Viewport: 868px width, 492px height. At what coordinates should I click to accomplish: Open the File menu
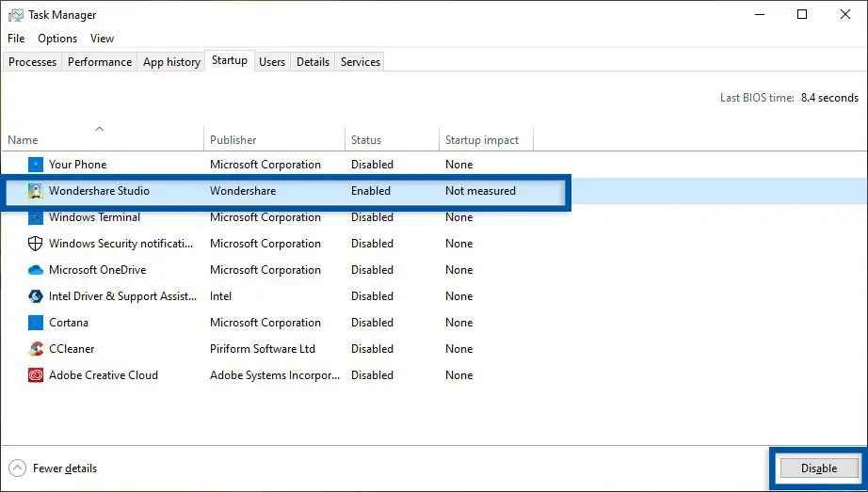(16, 39)
